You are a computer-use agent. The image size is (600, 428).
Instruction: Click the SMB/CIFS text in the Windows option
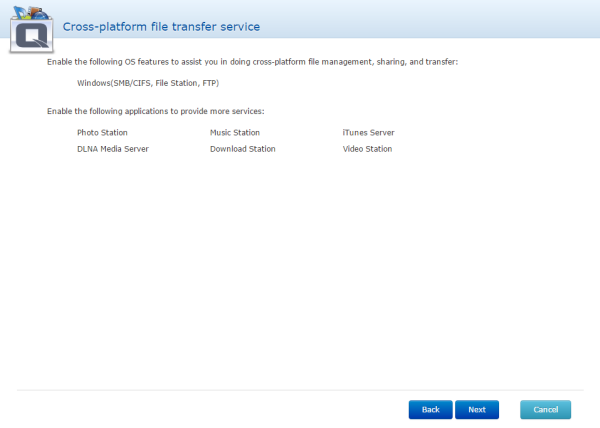point(130,83)
